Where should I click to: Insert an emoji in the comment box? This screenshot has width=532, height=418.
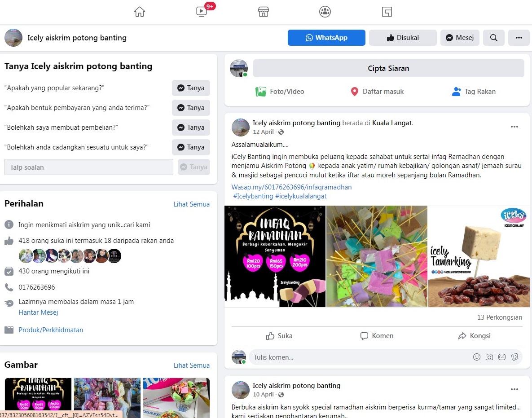477,357
